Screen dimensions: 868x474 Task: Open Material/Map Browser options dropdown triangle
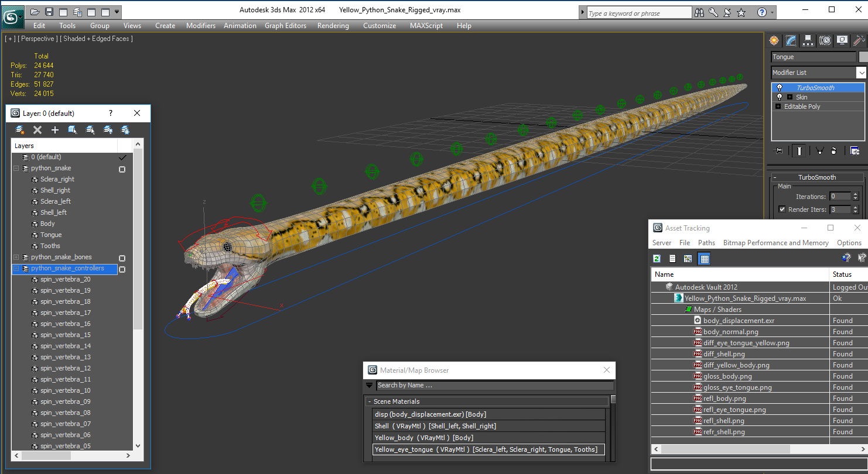[370, 385]
